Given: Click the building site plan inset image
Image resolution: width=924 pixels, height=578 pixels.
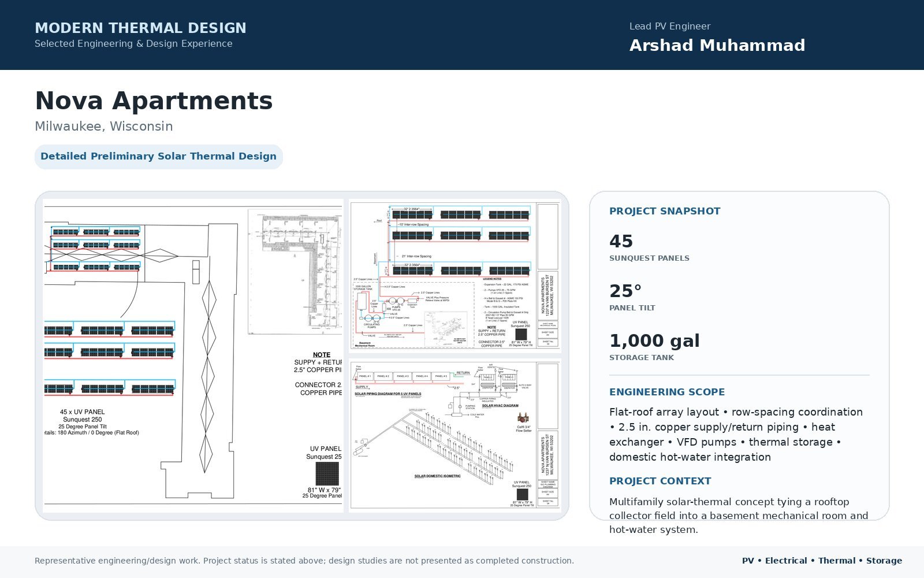Looking at the screenshot, I should (295, 272).
